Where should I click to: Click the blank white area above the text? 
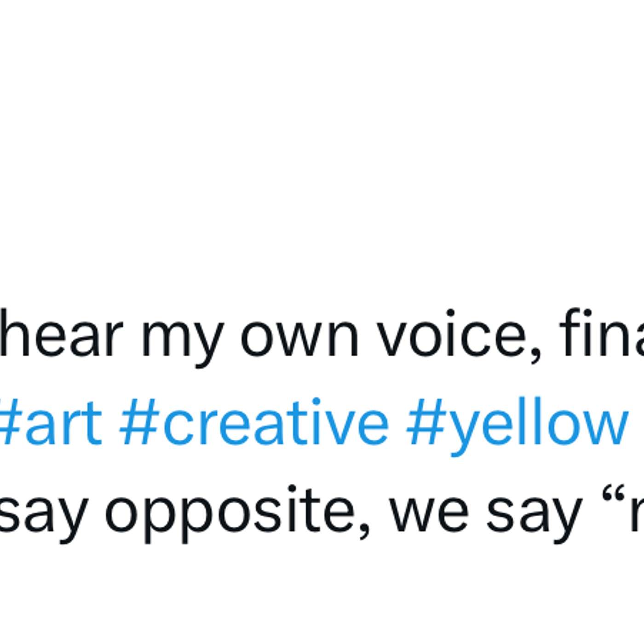coord(322,147)
